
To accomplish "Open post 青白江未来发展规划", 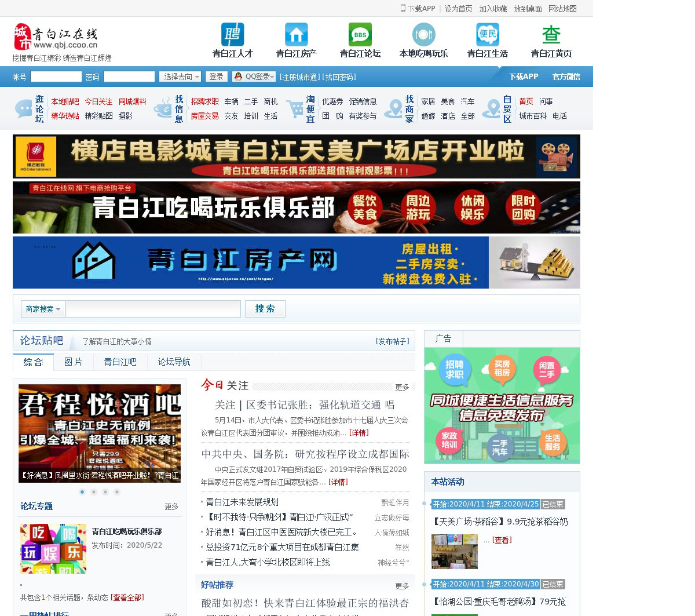I will [x=242, y=502].
